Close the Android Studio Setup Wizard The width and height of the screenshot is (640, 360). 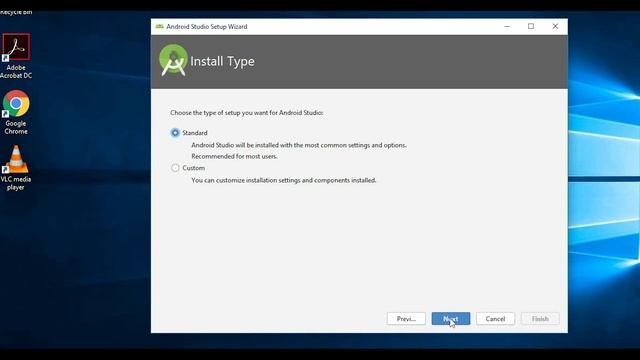(555, 27)
